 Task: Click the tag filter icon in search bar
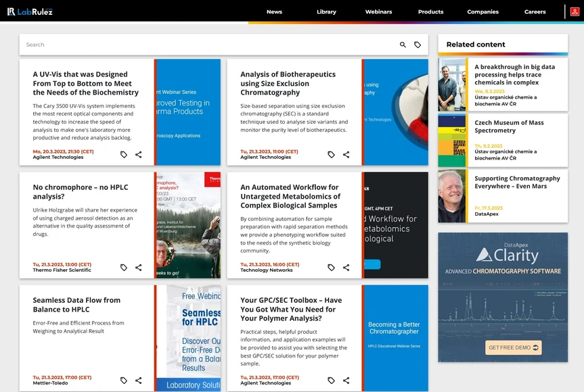pos(418,45)
